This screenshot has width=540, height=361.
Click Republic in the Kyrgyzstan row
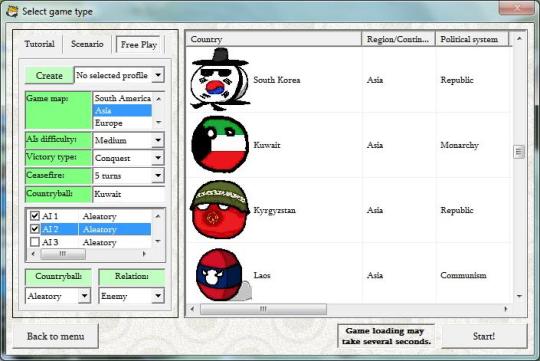(457, 210)
